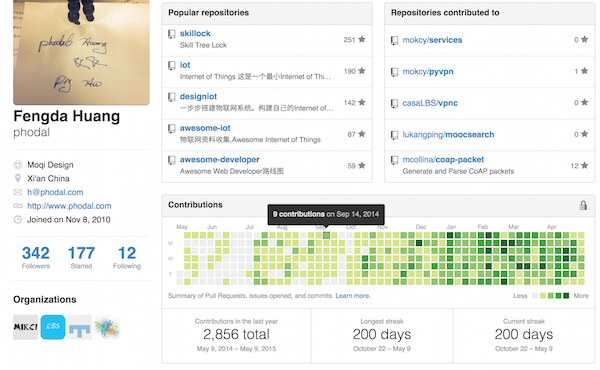Click the star icon for mokcy/services
Viewport: 600px width, 370px height.
tap(584, 39)
